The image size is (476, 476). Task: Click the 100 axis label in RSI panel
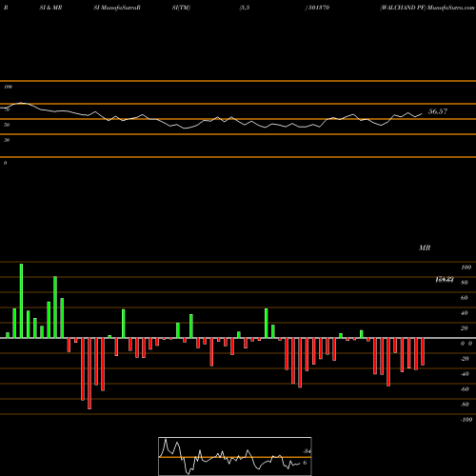pos(9,87)
